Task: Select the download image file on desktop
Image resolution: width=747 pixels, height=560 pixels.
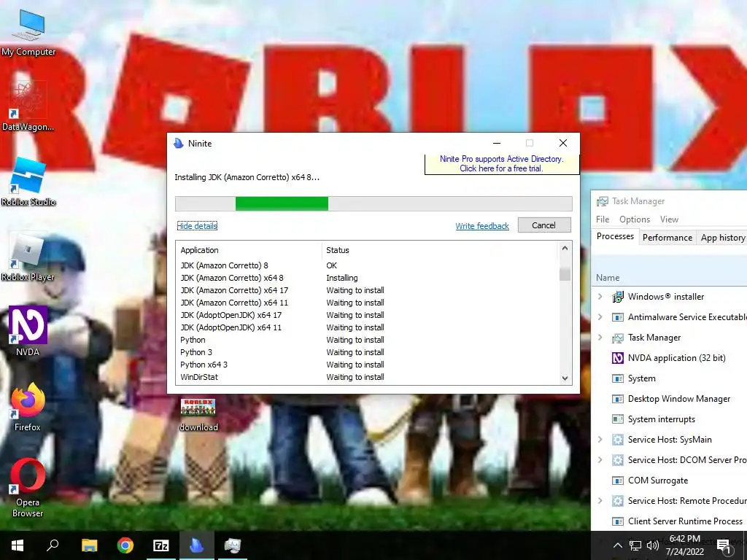Action: tap(198, 414)
